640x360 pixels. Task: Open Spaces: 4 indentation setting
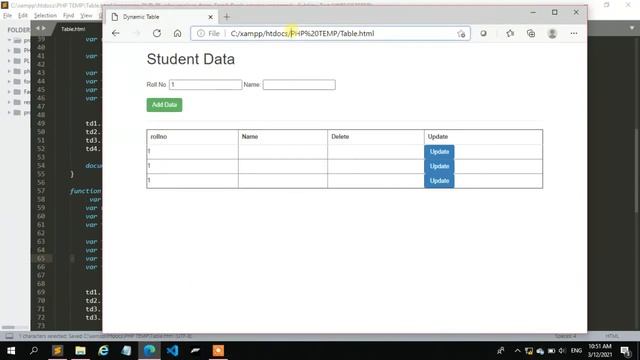pyautogui.click(x=565, y=336)
